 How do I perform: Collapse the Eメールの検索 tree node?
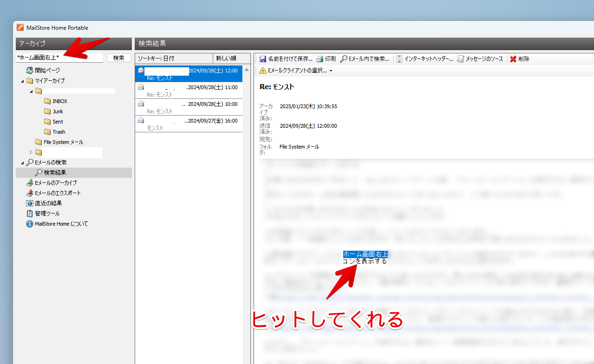[x=22, y=162]
